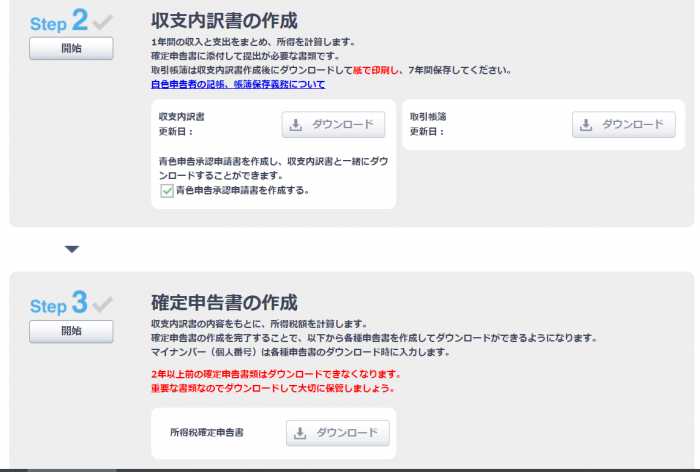
Task: Click the Step 2 checkmark icon
Action: click(103, 22)
